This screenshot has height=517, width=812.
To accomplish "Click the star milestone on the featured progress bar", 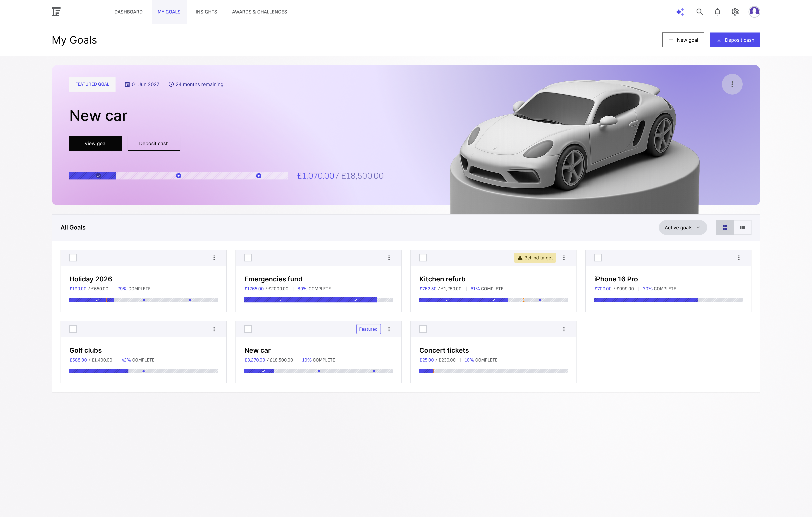I will click(179, 176).
